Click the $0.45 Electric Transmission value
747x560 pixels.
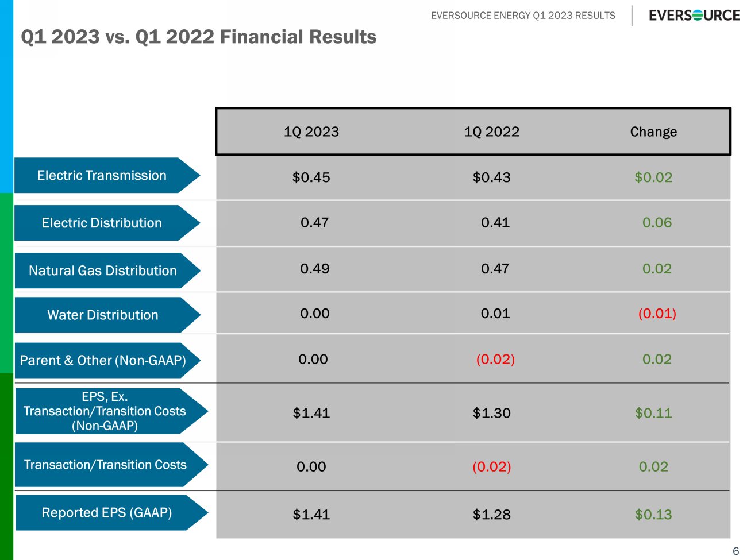(x=311, y=177)
